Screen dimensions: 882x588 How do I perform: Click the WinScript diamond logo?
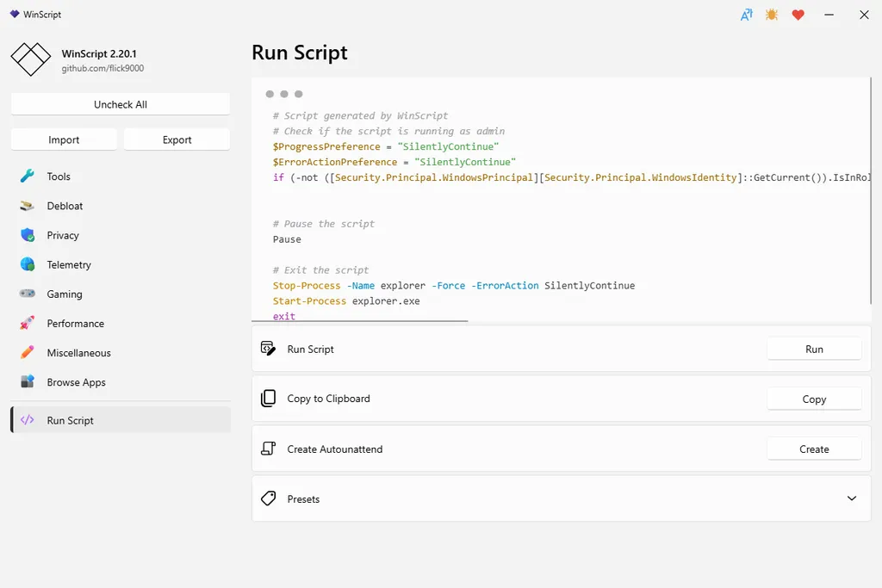click(31, 59)
